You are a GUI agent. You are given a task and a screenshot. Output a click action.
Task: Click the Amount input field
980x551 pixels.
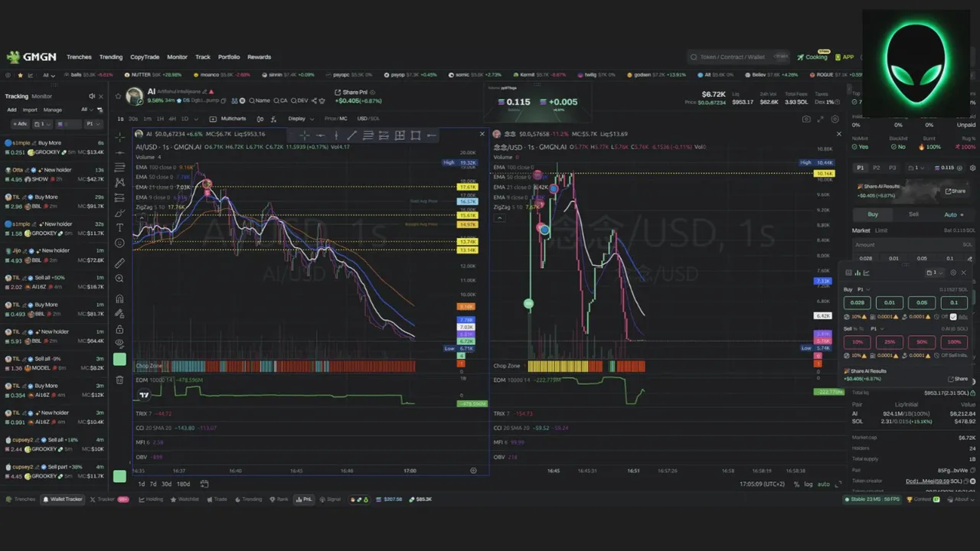click(913, 245)
